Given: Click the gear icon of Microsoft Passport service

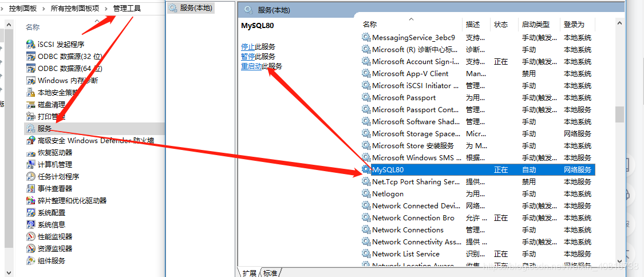Looking at the screenshot, I should (x=366, y=98).
